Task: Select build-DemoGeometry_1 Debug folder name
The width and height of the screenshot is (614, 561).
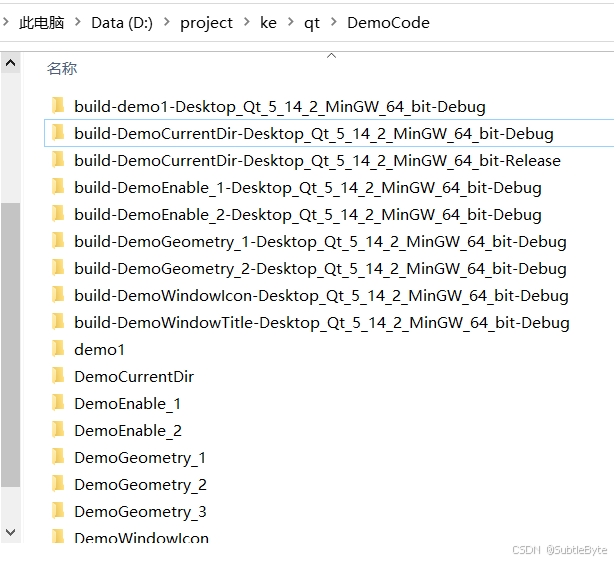Action: pos(320,242)
